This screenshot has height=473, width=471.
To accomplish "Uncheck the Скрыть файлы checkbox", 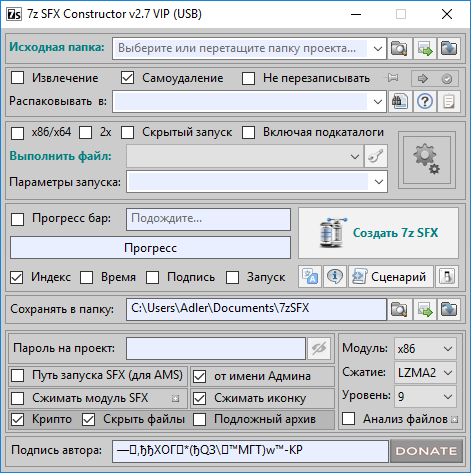I will 88,420.
